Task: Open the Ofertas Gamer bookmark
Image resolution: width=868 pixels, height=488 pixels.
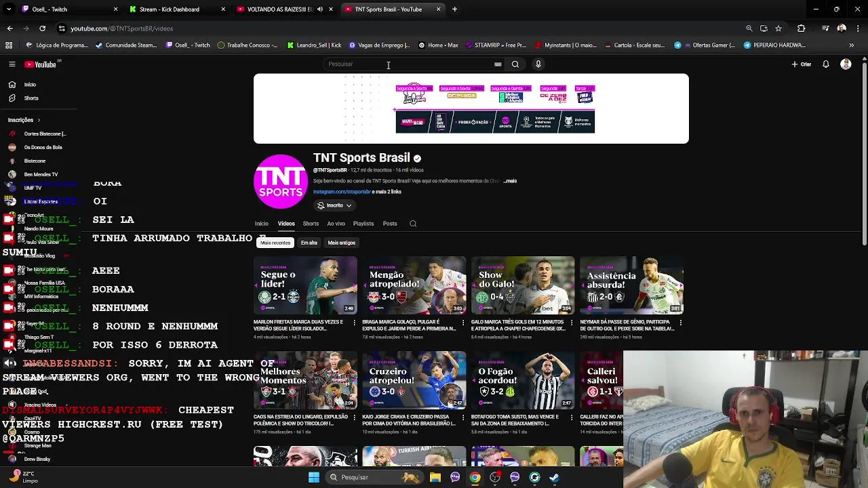Action: point(704,45)
